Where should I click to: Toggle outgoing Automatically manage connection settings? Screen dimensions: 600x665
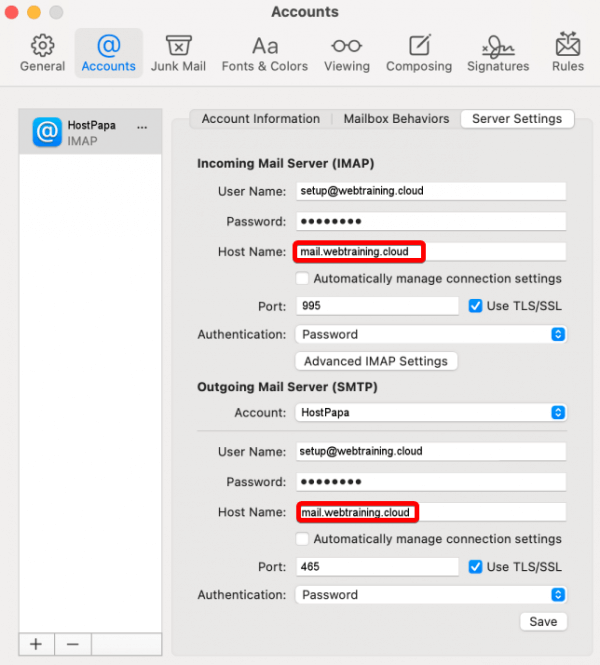(302, 539)
